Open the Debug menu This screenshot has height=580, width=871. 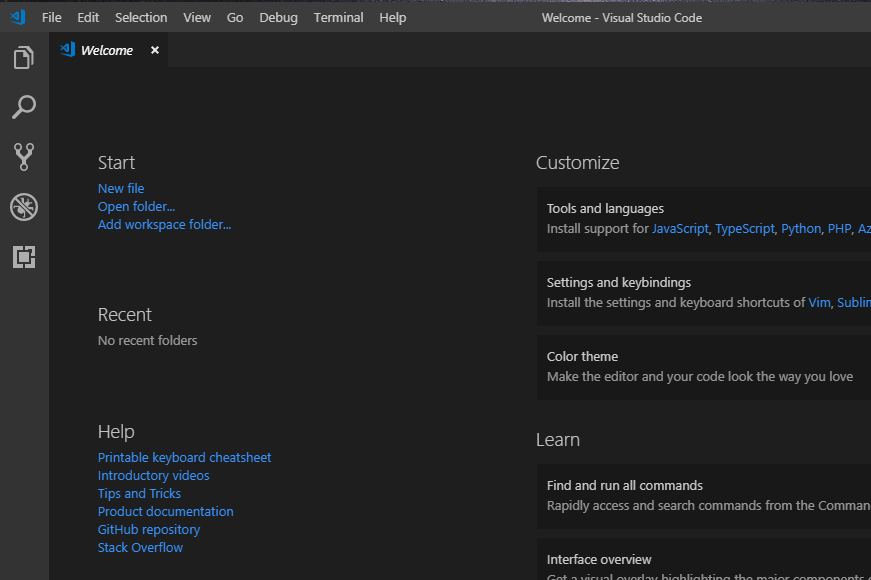click(x=278, y=18)
